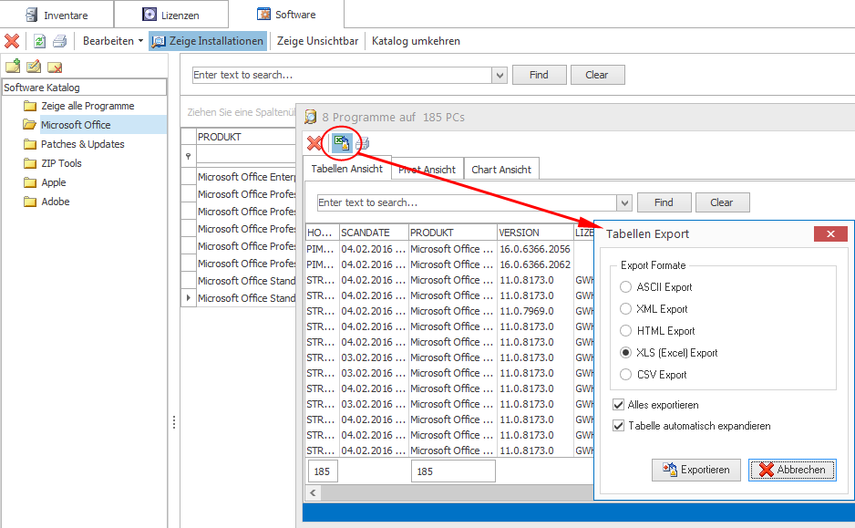The width and height of the screenshot is (855, 528).
Task: Click the main search text field
Action: (342, 75)
